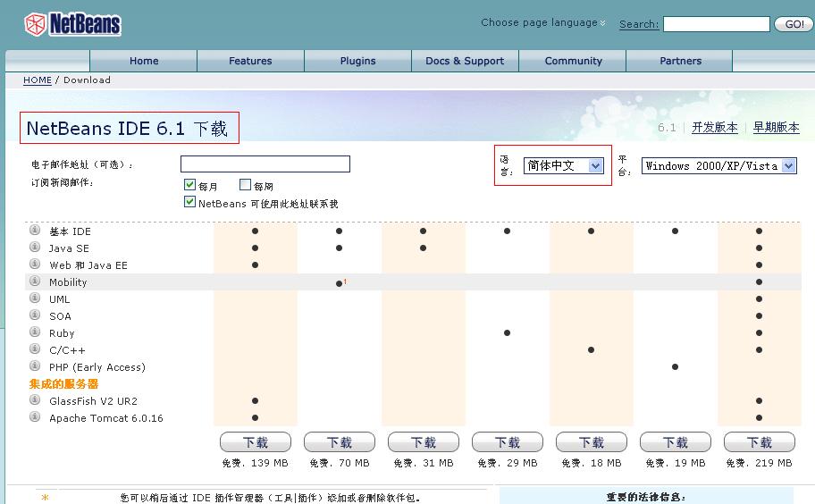Open the Community tab
The image size is (815, 504).
point(574,61)
